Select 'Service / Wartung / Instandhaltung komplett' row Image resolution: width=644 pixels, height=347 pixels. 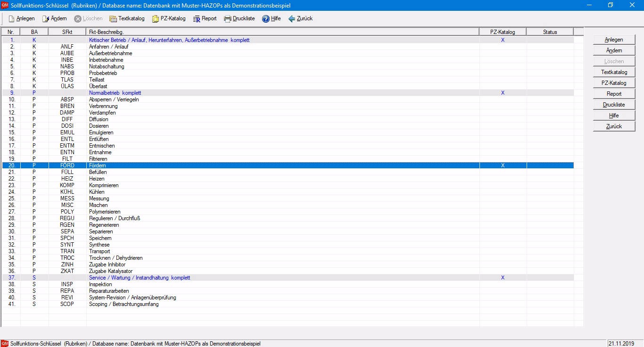point(288,278)
